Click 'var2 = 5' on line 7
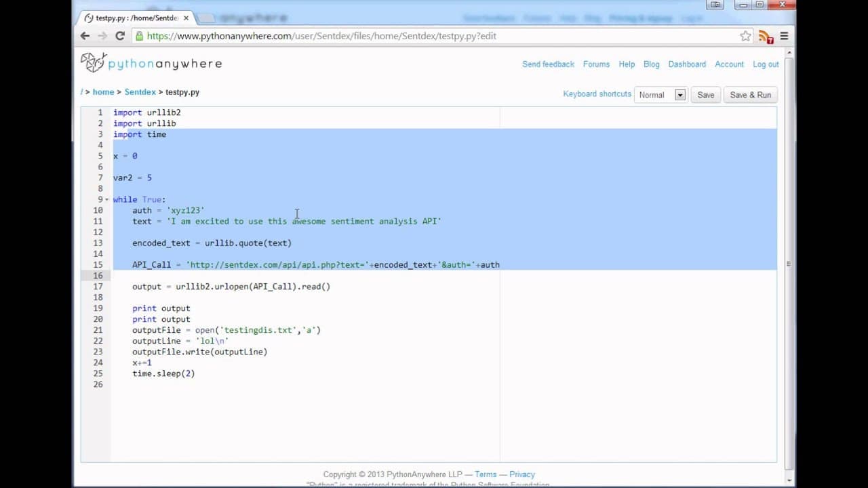 tap(132, 178)
